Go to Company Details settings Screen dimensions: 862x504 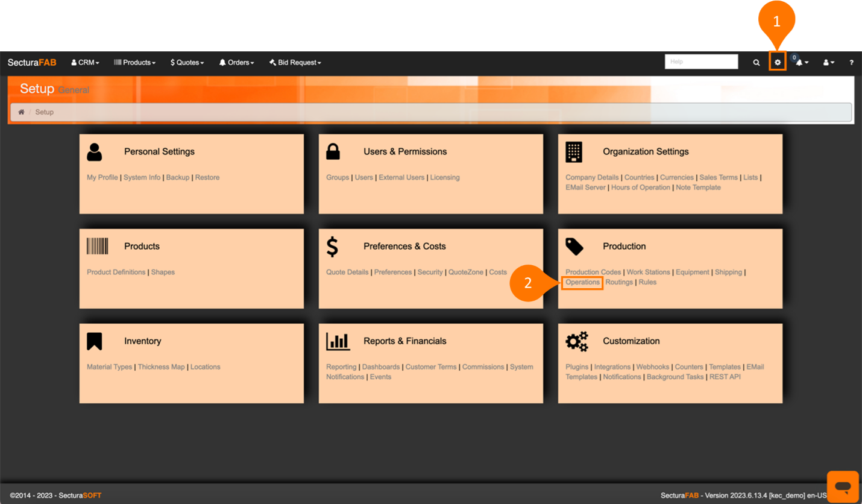(x=592, y=177)
